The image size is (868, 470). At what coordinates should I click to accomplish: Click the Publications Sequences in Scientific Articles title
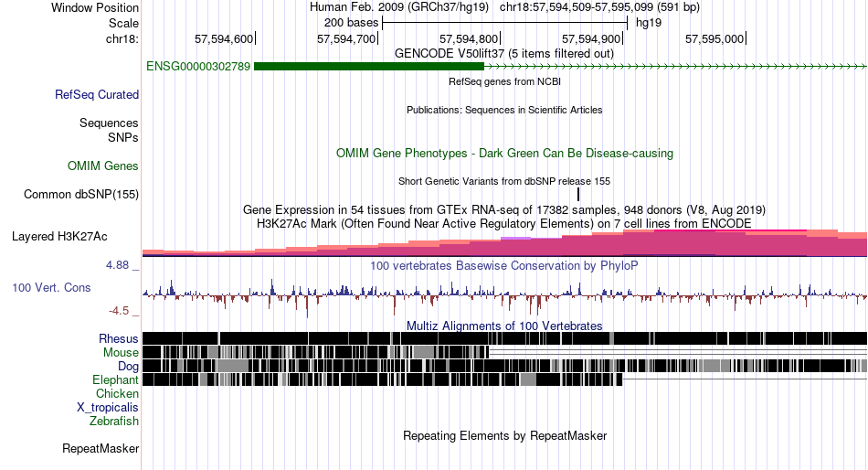click(504, 110)
